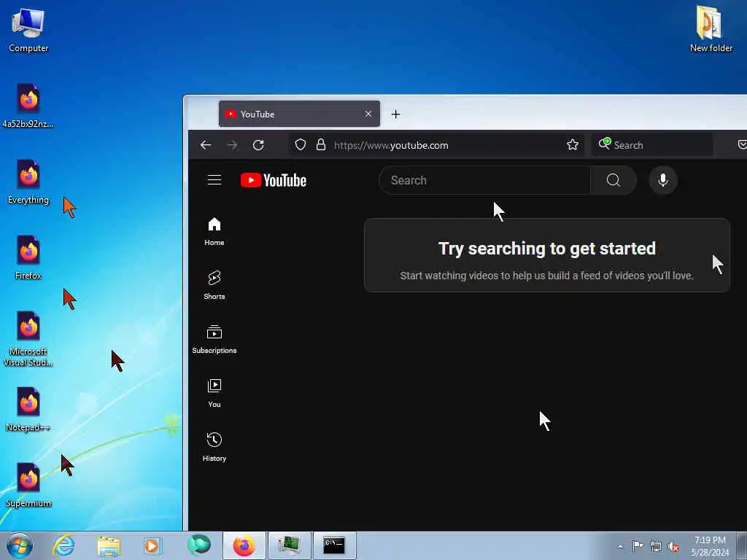This screenshot has height=560, width=747.
Task: Open the YouTube hamburger guide menu
Action: click(214, 180)
